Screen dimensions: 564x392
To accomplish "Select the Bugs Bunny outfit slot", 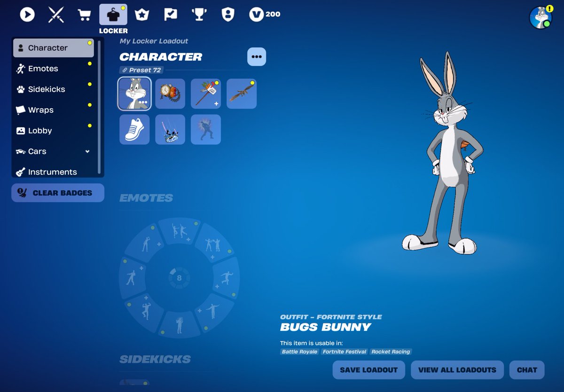I will pyautogui.click(x=134, y=94).
